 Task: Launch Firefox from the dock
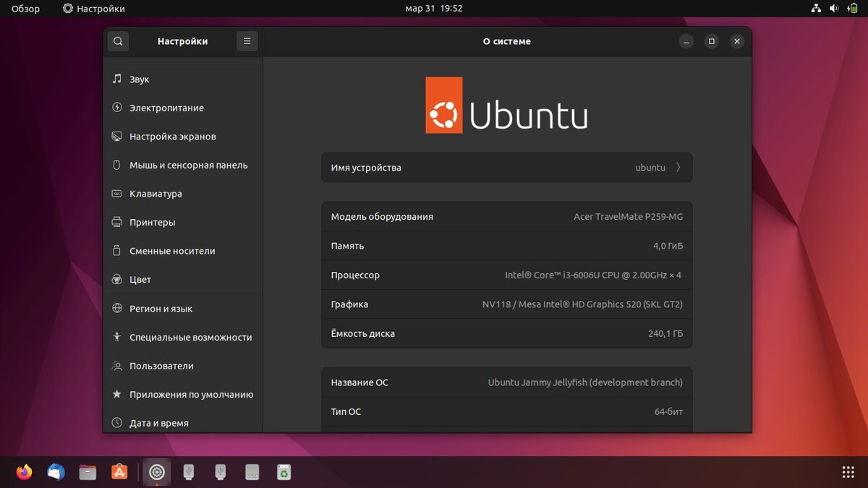25,472
